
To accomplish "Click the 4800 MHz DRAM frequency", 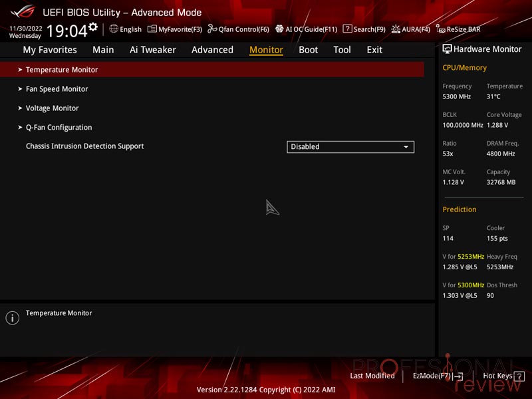I will point(501,154).
